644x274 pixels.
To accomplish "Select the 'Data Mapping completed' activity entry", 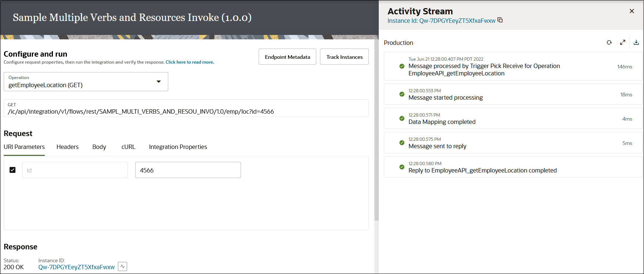I will (513, 118).
